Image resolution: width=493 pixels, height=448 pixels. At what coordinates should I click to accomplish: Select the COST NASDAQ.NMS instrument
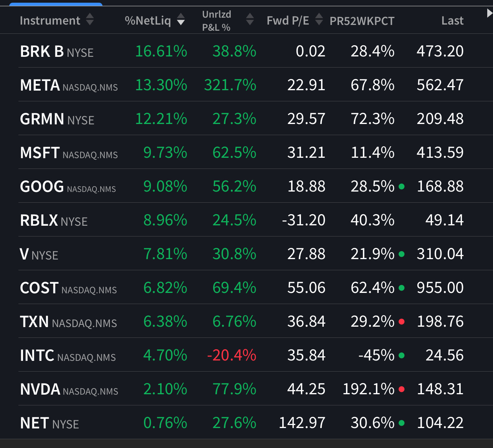point(68,288)
